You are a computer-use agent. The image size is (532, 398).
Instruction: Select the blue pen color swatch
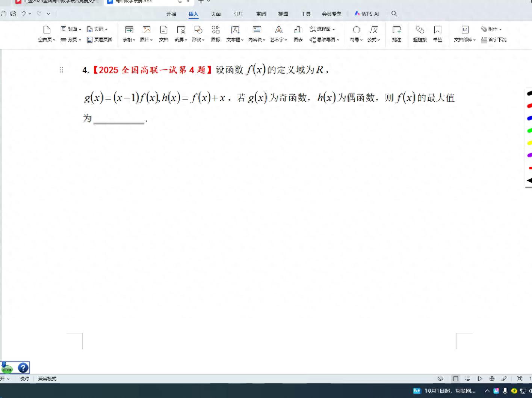coord(529,118)
